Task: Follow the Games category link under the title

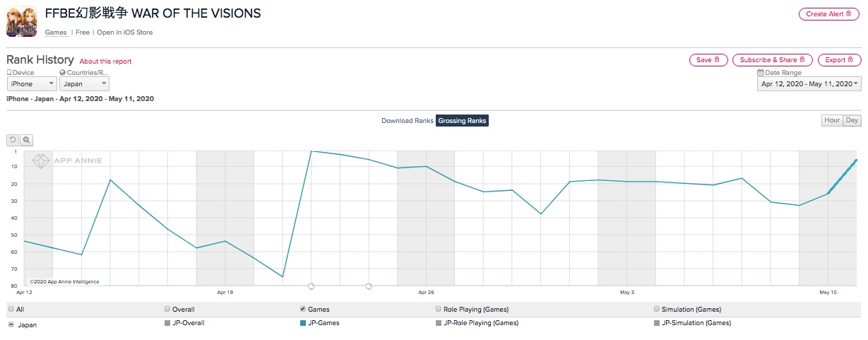Action: coord(56,33)
